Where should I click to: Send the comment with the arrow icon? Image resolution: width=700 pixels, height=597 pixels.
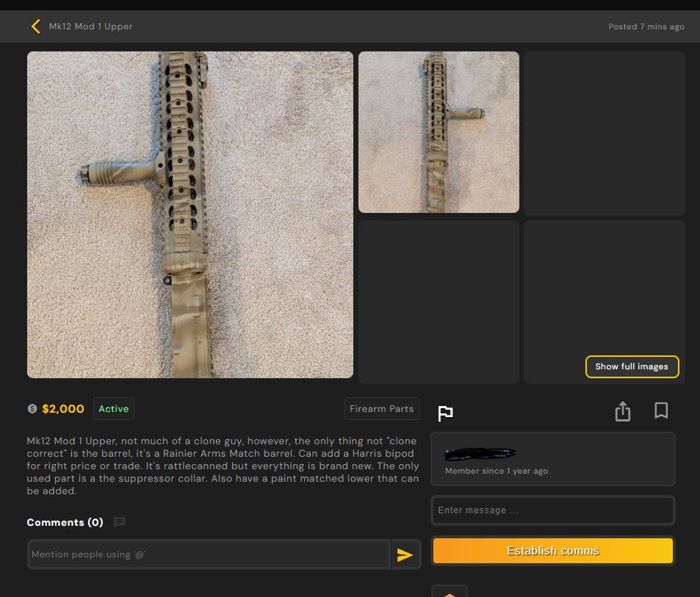point(405,555)
